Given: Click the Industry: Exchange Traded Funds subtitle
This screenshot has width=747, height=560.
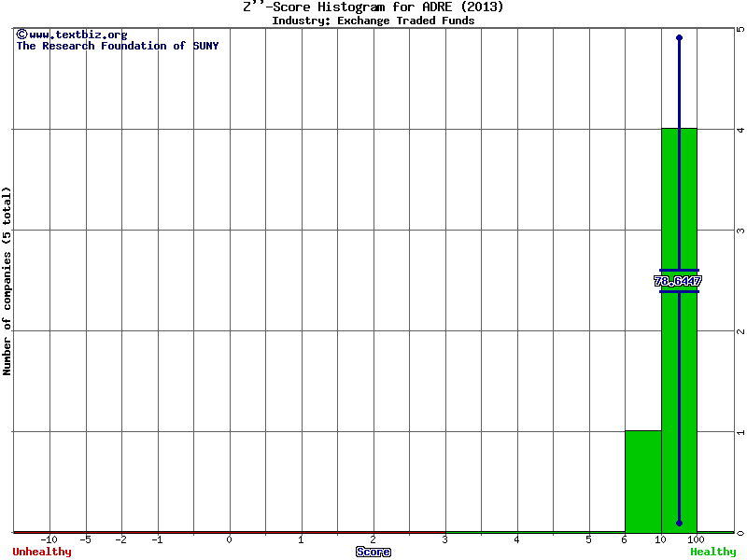Looking at the screenshot, I should (x=373, y=21).
